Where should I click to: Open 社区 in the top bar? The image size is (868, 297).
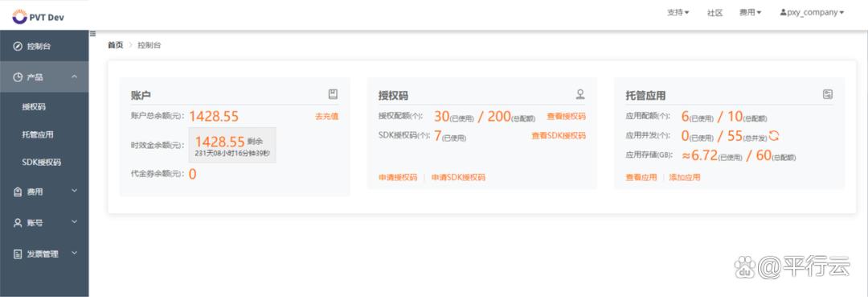click(714, 13)
